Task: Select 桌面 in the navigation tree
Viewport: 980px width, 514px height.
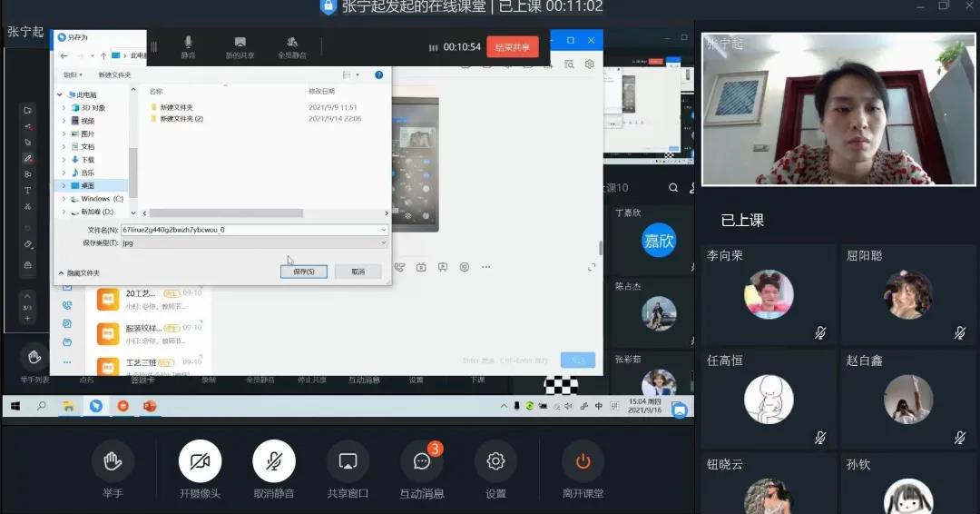Action: (x=88, y=185)
